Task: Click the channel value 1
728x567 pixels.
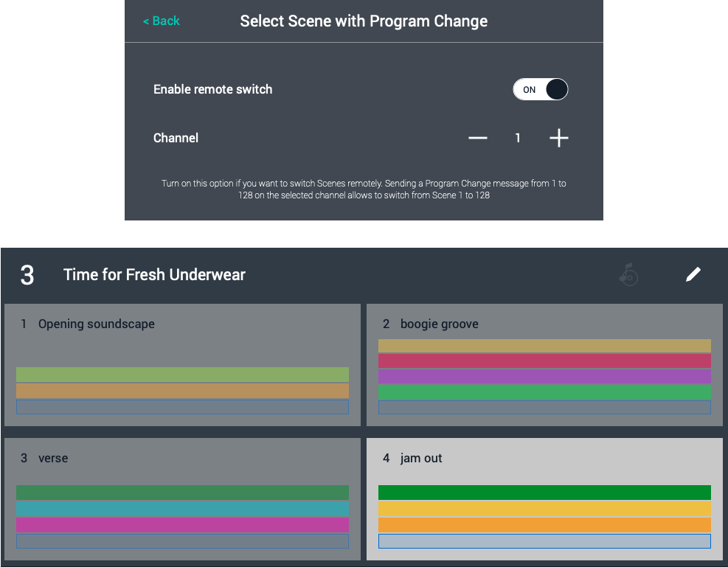Action: click(518, 138)
